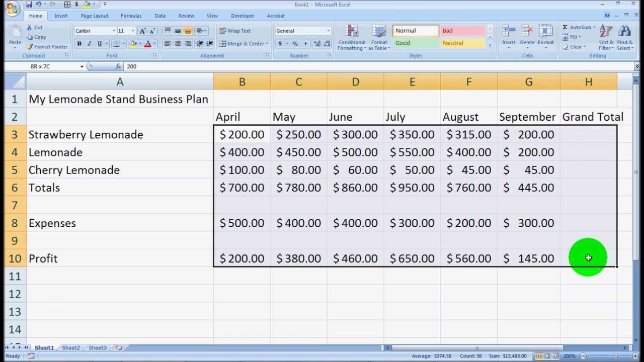Toggle Underline formatting
This screenshot has width=644, height=362.
coord(99,44)
